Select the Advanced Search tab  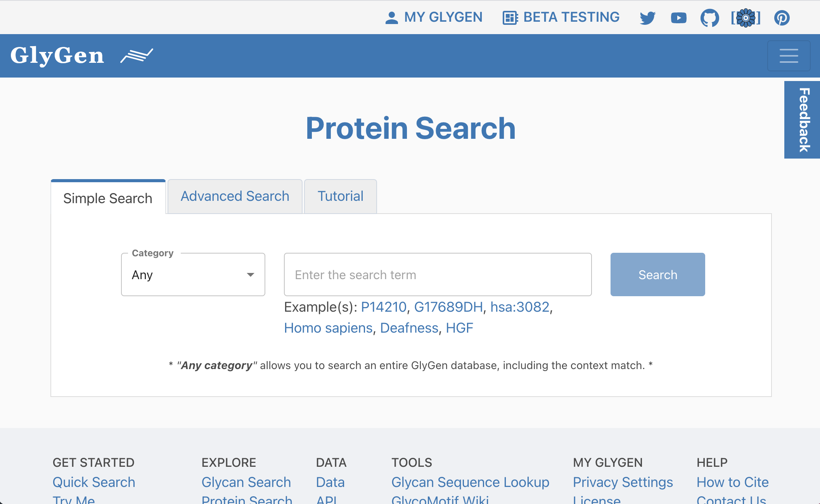[234, 196]
